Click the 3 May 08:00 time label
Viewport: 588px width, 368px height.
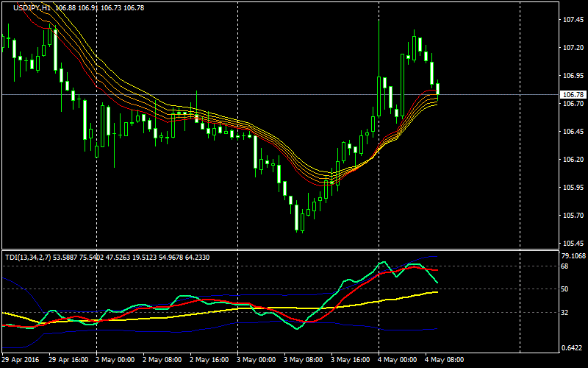point(303,360)
